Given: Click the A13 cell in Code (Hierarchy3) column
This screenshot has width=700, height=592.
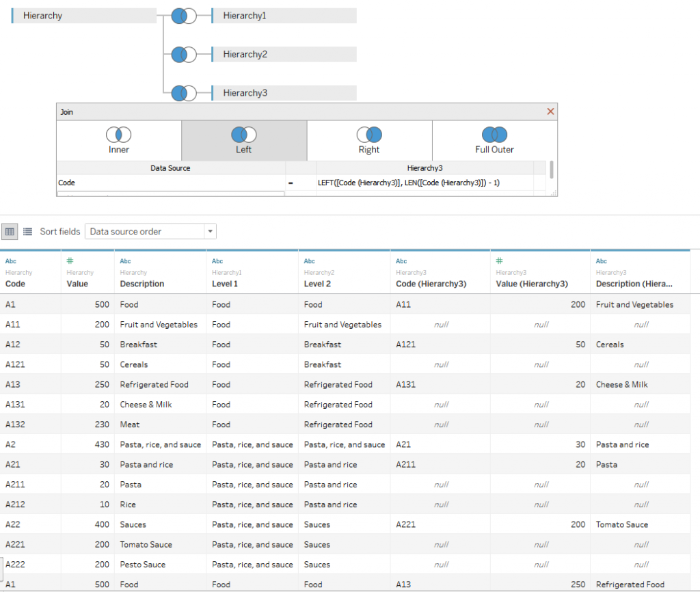Looking at the screenshot, I should 440,584.
